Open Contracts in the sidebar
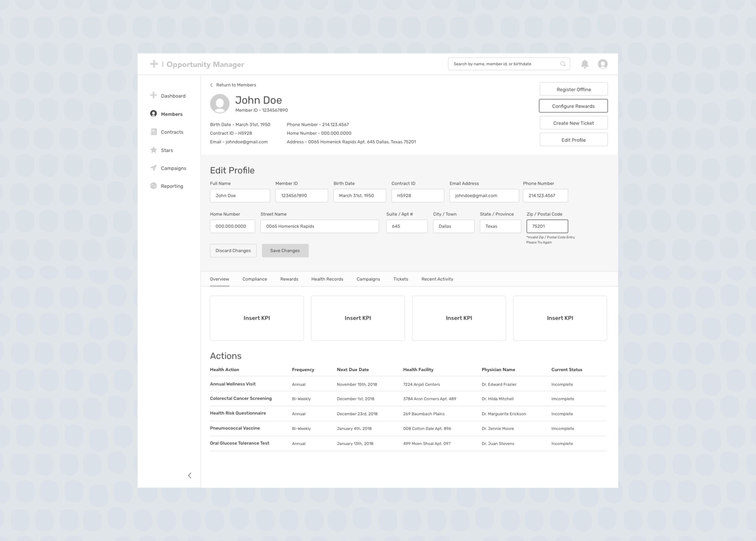Viewport: 756px width, 541px height. point(172,132)
